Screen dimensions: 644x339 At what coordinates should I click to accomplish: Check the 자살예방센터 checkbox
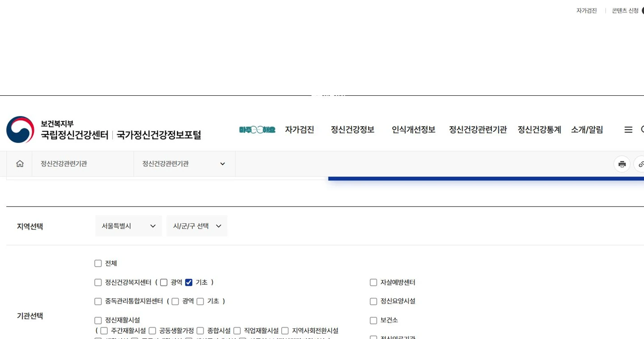click(x=373, y=282)
